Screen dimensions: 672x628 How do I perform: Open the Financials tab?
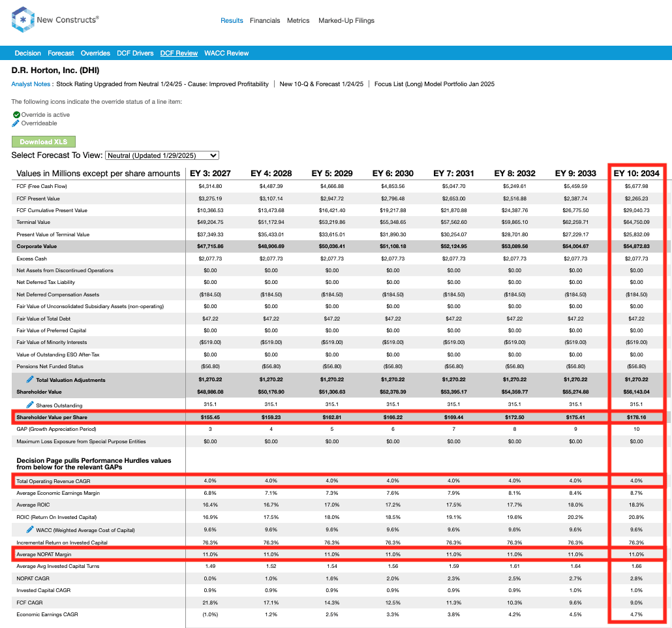pyautogui.click(x=265, y=21)
